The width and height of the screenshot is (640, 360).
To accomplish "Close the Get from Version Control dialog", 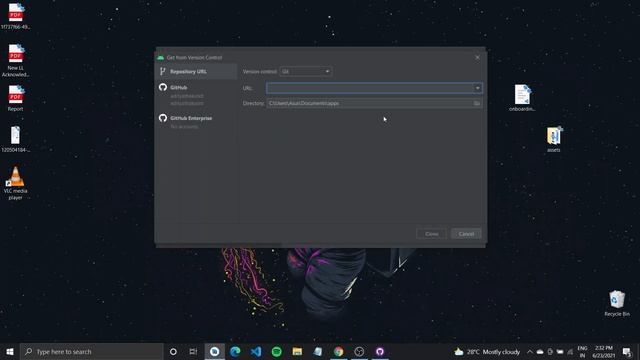I will [x=477, y=57].
